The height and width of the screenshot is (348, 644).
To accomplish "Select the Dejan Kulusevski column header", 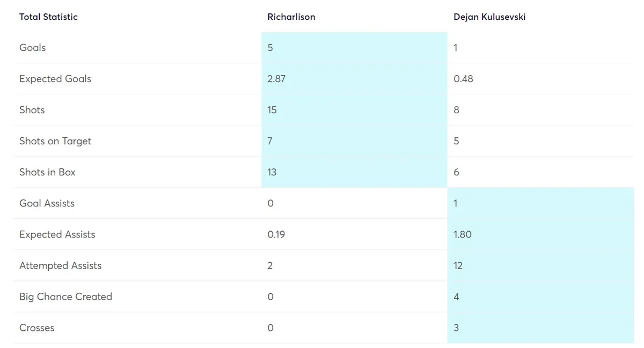I will point(489,17).
